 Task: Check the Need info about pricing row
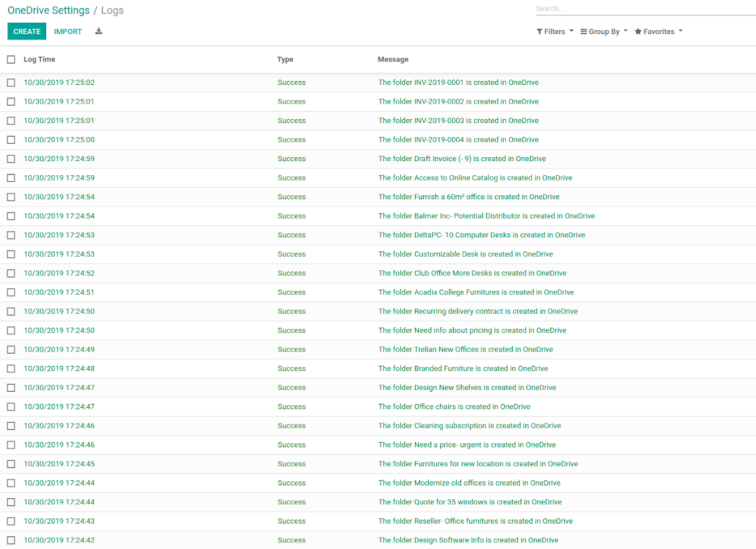pyautogui.click(x=11, y=330)
